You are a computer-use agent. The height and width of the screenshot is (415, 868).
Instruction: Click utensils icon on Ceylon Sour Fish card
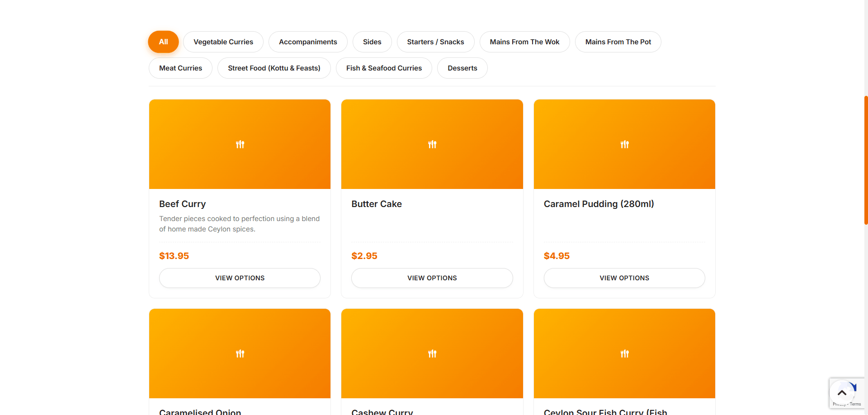coord(624,354)
